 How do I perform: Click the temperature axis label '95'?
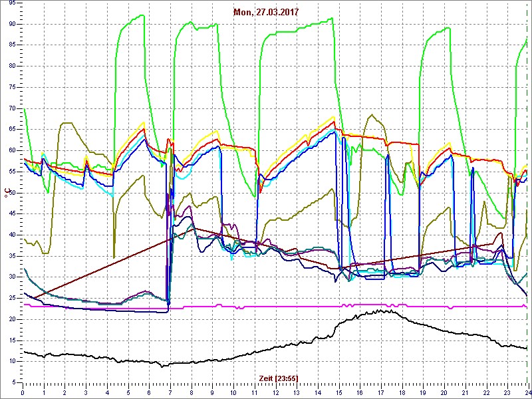click(12, 3)
